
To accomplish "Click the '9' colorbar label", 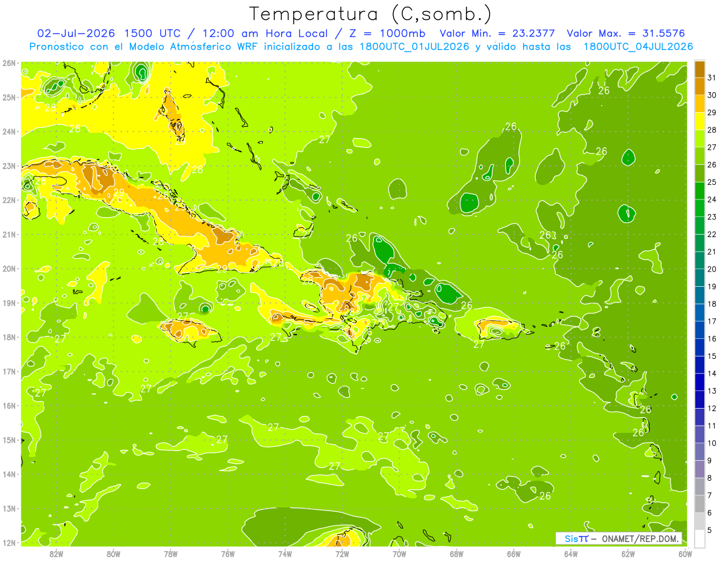I will [x=710, y=460].
